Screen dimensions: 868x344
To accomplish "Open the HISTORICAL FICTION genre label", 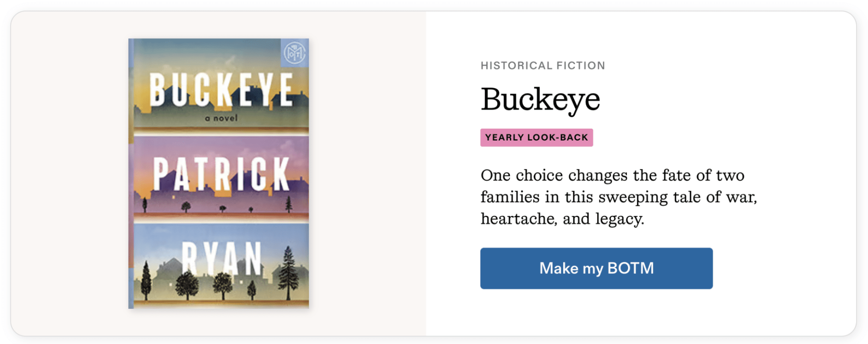I will point(542,66).
